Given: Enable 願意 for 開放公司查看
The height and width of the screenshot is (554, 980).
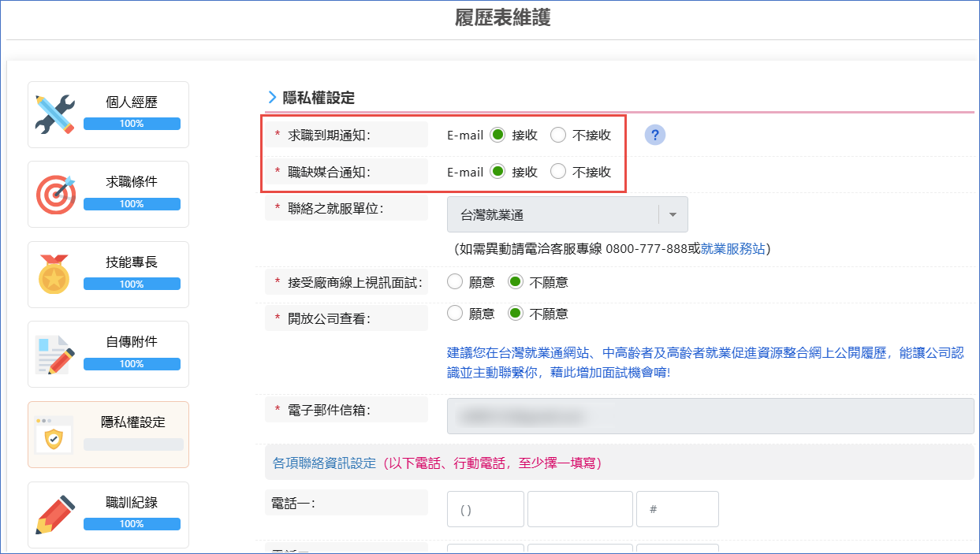Looking at the screenshot, I should tap(455, 313).
